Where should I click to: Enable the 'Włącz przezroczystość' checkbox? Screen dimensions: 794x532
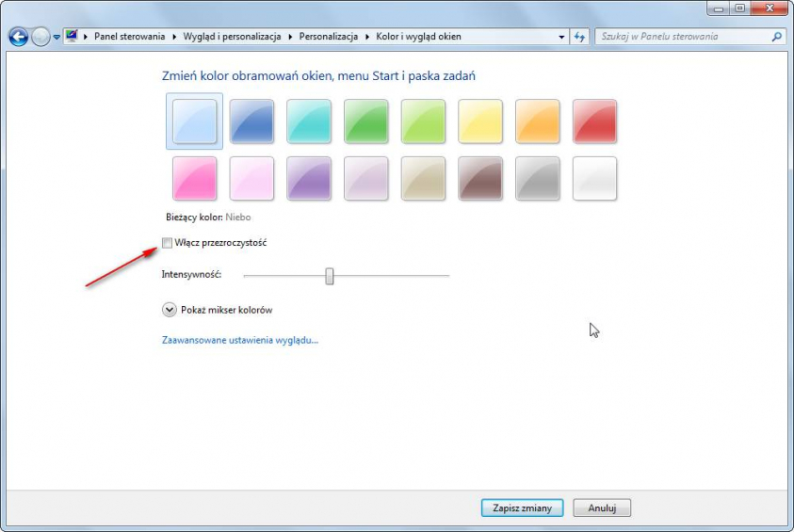[168, 243]
